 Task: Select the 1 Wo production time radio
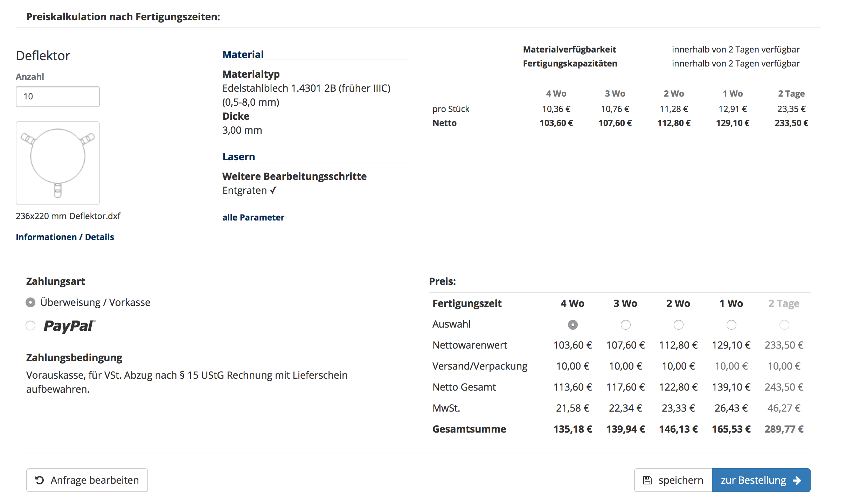(731, 325)
